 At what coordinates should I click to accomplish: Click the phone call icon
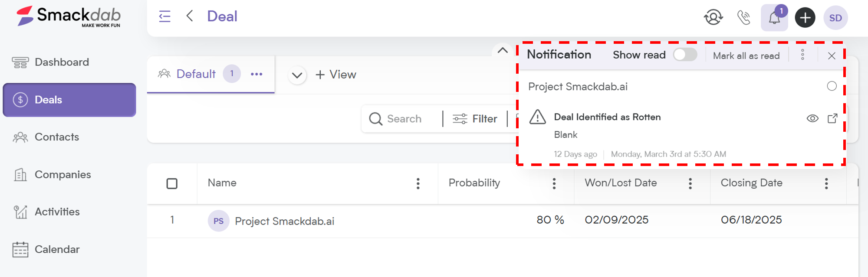(743, 18)
